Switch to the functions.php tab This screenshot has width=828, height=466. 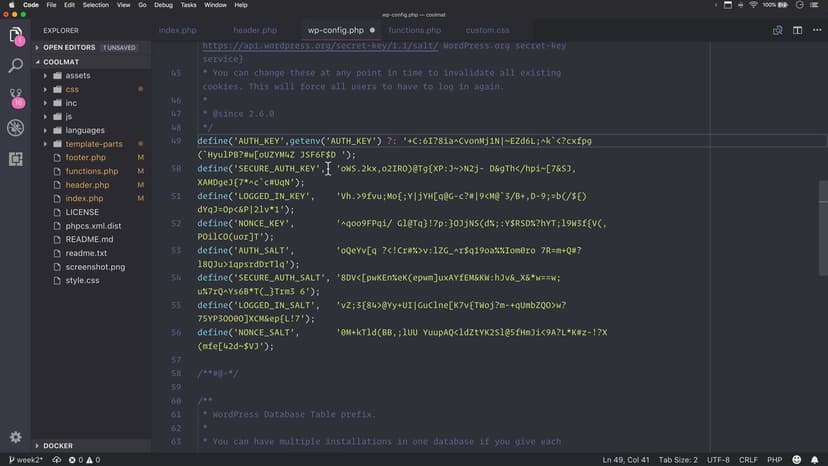[414, 31]
